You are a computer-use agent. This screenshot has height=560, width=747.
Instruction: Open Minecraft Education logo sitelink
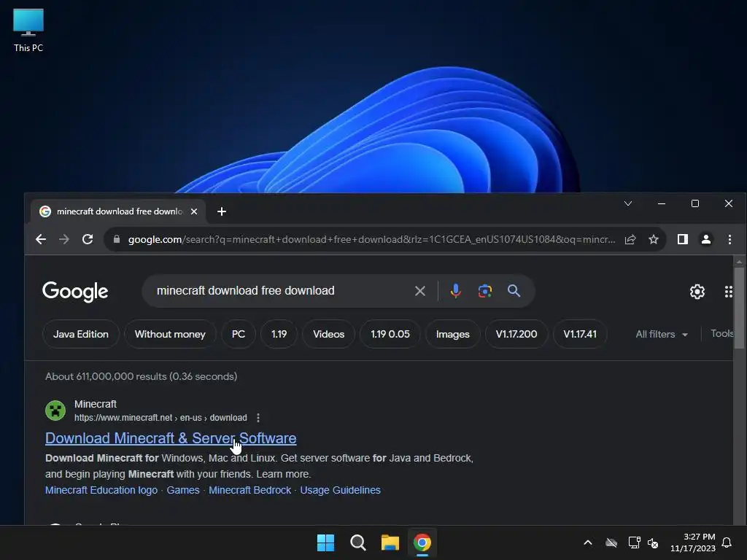point(101,491)
